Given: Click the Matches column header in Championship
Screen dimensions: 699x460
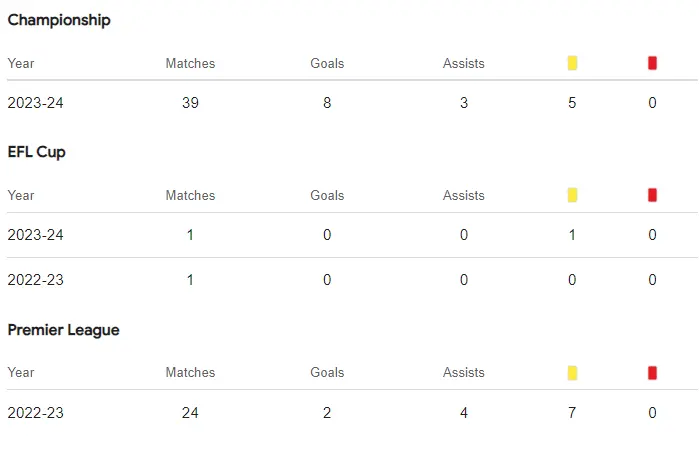Looking at the screenshot, I should (x=190, y=63).
